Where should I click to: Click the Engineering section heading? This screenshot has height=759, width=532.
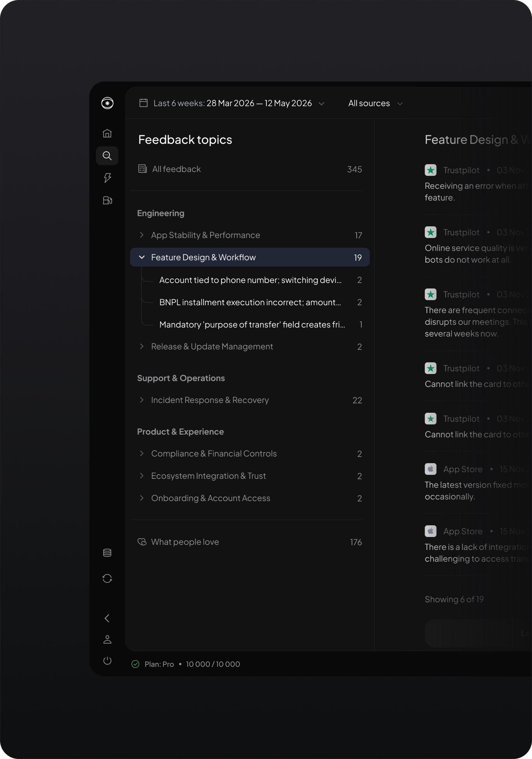pyautogui.click(x=161, y=213)
